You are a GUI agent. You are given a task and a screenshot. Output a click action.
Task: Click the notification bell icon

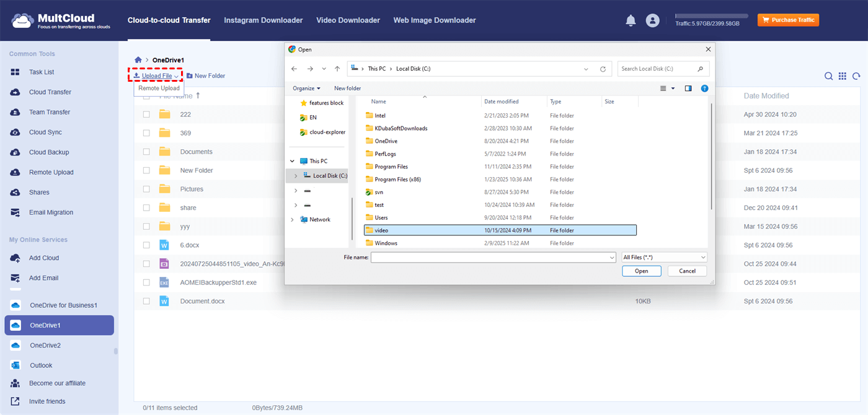[x=631, y=20]
